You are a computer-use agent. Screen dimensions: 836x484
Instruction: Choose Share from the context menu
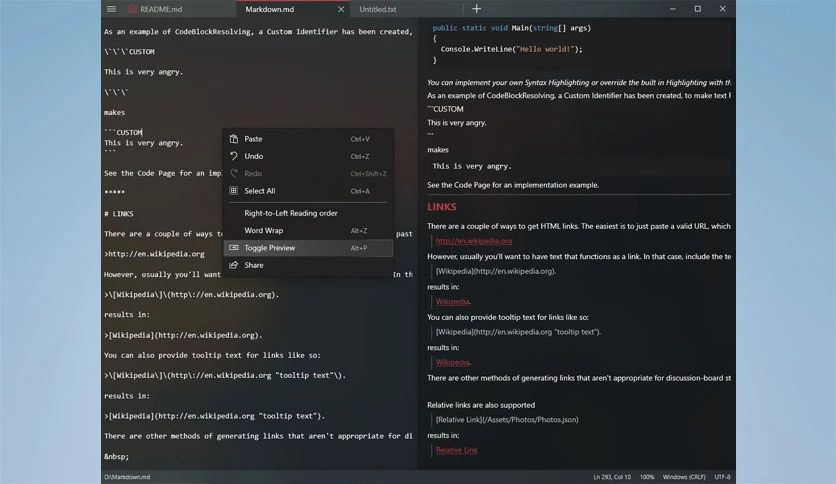click(308, 265)
